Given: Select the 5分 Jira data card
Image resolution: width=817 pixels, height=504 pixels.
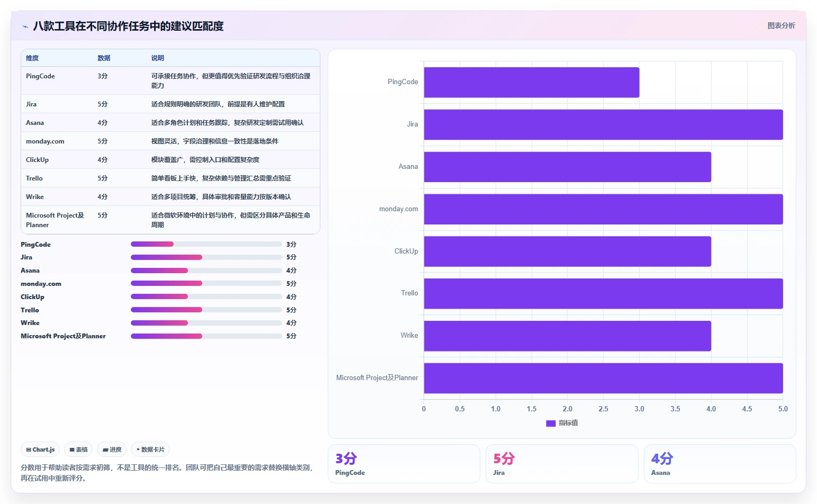Looking at the screenshot, I should coord(562,464).
